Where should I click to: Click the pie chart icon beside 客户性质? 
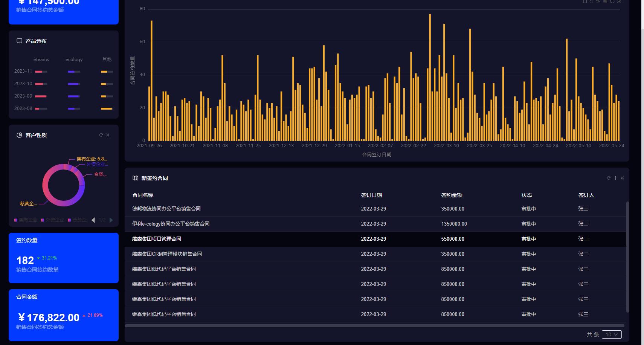(19, 135)
